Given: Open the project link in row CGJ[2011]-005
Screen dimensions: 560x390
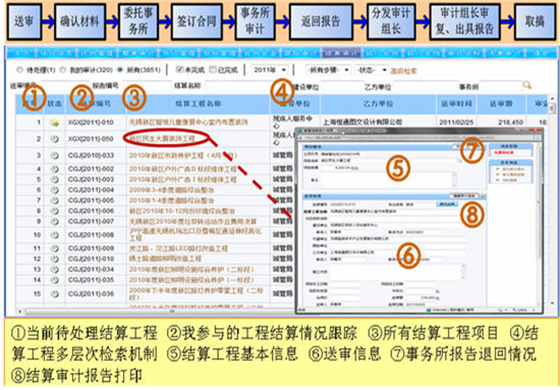Looking at the screenshot, I should pyautogui.click(x=171, y=200).
